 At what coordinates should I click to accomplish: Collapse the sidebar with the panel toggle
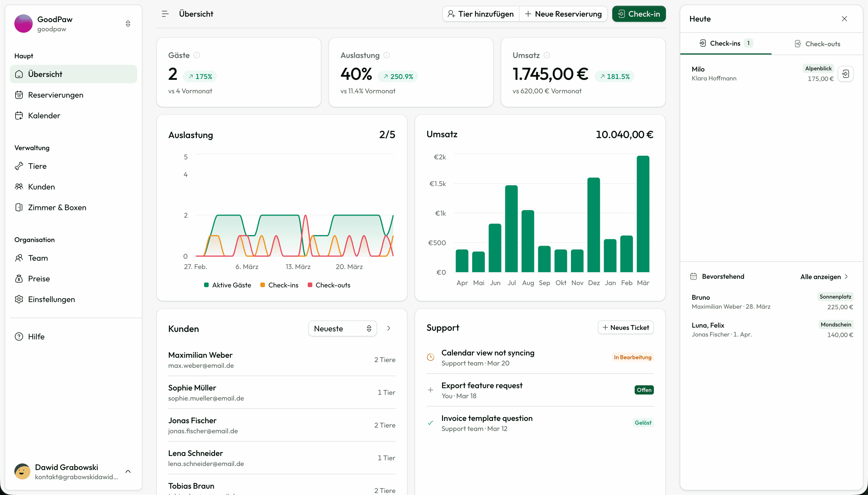point(165,13)
